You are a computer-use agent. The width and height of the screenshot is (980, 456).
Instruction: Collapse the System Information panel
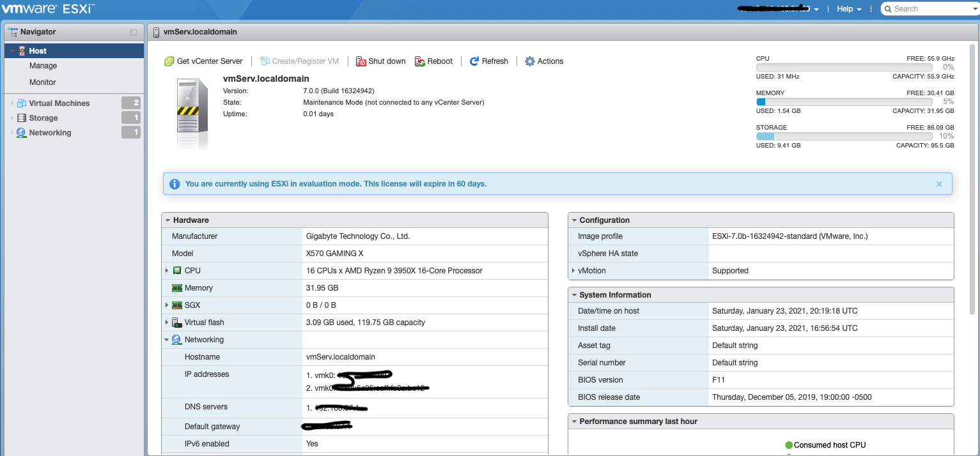pyautogui.click(x=574, y=295)
